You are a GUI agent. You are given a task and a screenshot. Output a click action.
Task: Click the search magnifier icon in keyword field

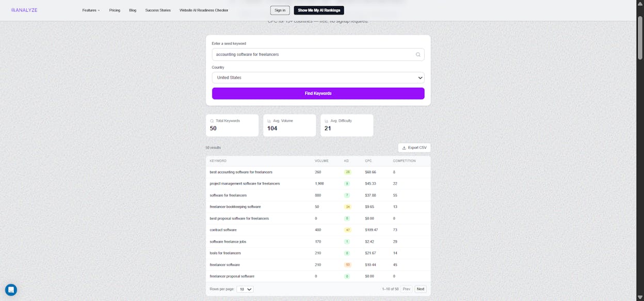pyautogui.click(x=418, y=54)
